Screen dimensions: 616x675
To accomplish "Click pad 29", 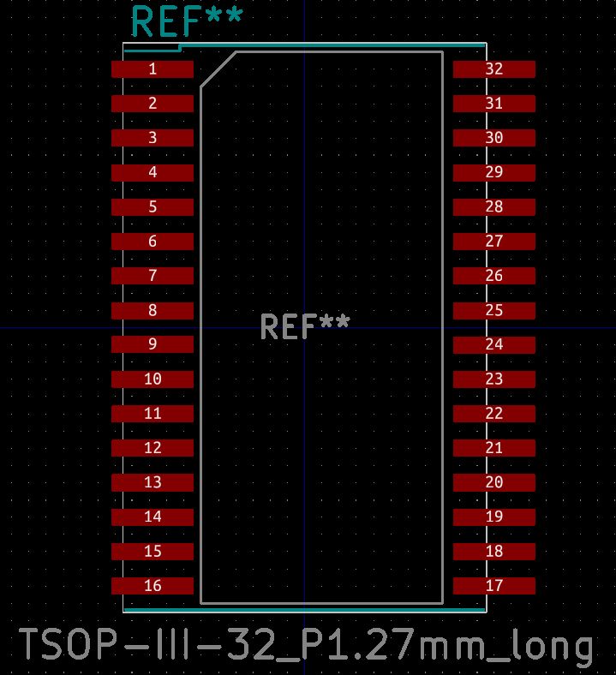I will tap(494, 172).
